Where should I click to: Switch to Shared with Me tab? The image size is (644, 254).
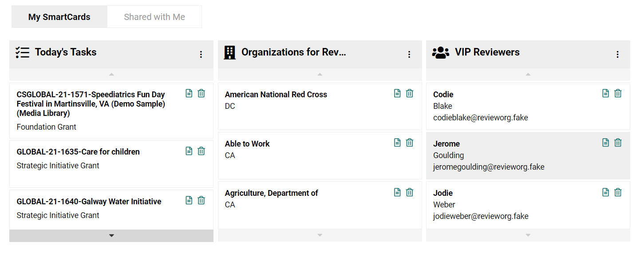pos(154,17)
